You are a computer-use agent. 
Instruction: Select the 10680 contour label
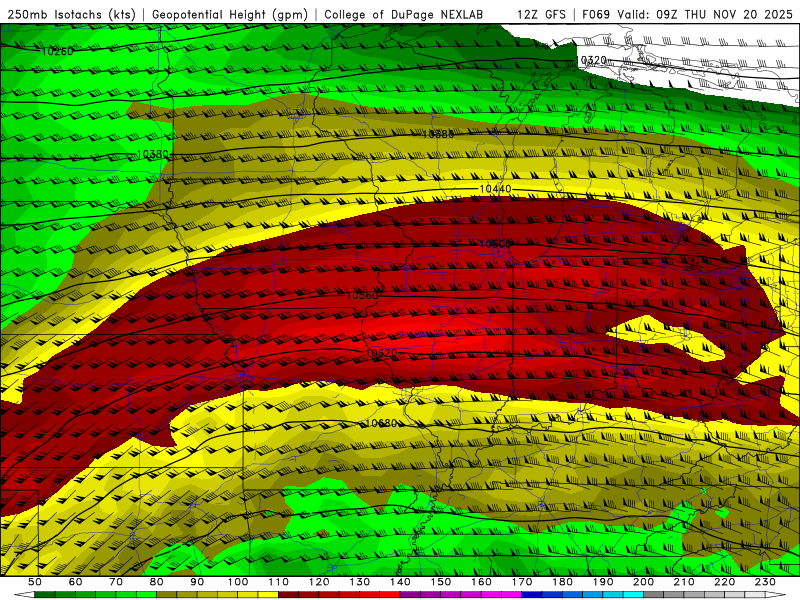[381, 423]
